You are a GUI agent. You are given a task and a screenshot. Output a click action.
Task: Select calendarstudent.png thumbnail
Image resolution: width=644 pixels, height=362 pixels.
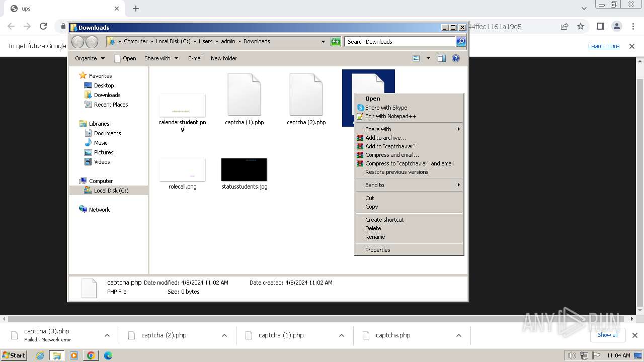[182, 105]
